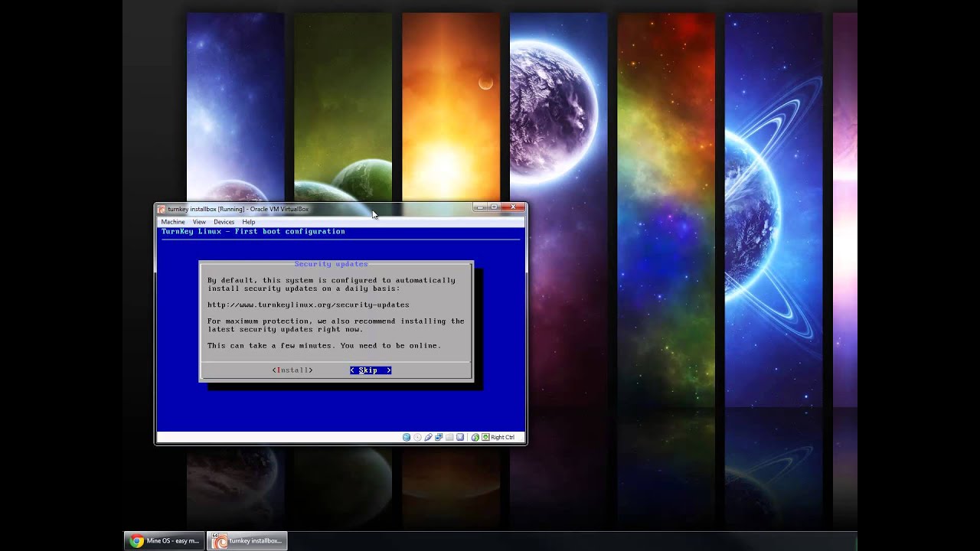
Task: Open the View menu
Action: pos(199,222)
